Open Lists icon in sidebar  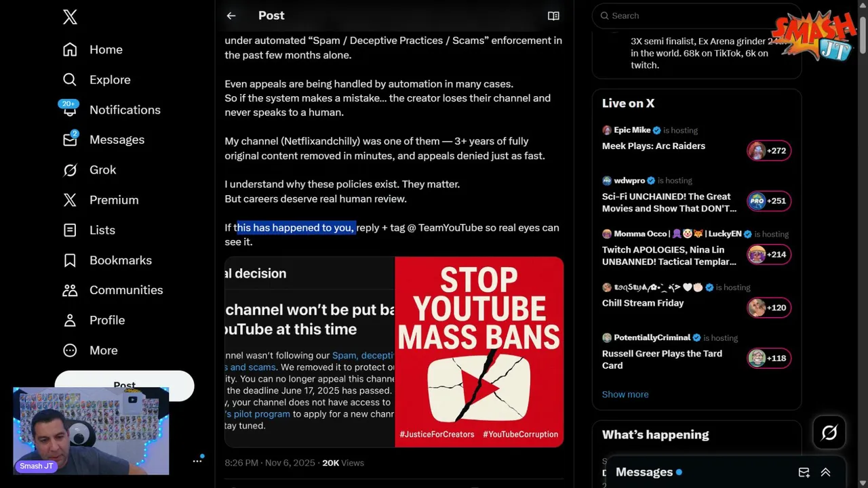(x=70, y=230)
